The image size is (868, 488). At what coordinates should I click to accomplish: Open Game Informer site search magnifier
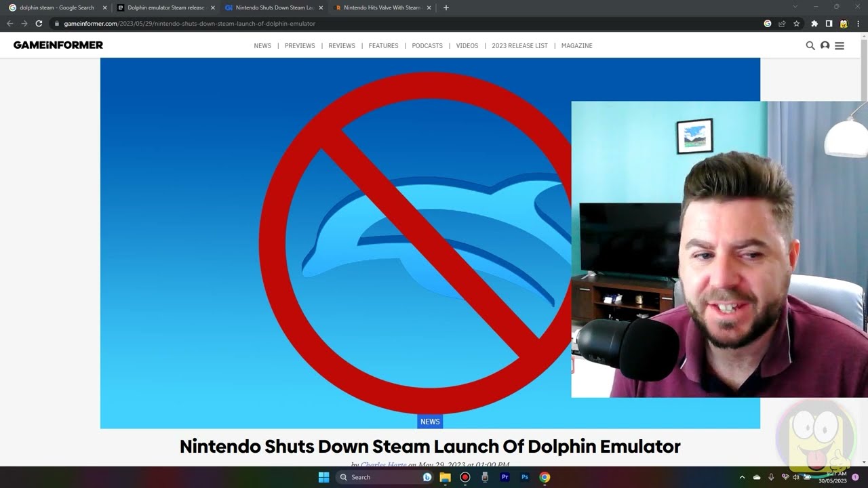pyautogui.click(x=810, y=45)
